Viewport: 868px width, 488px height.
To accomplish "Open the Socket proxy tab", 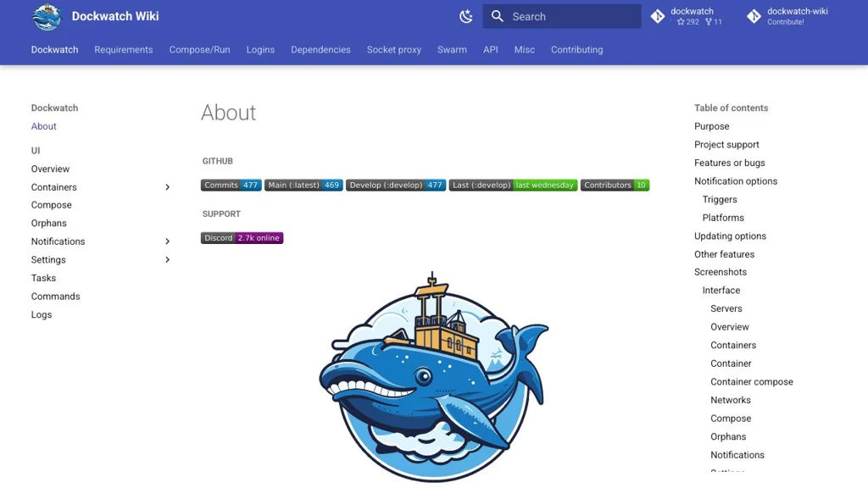I will point(393,50).
